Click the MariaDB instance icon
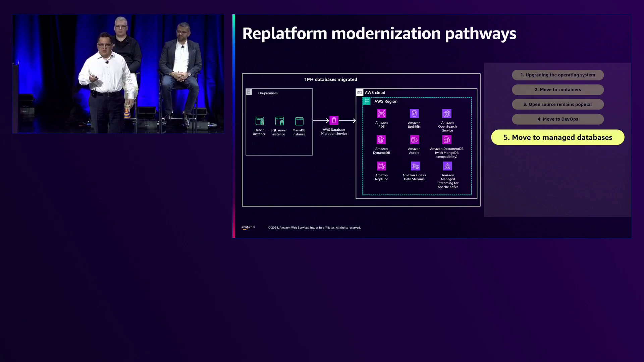Viewport: 644px width, 362px height. click(x=299, y=121)
